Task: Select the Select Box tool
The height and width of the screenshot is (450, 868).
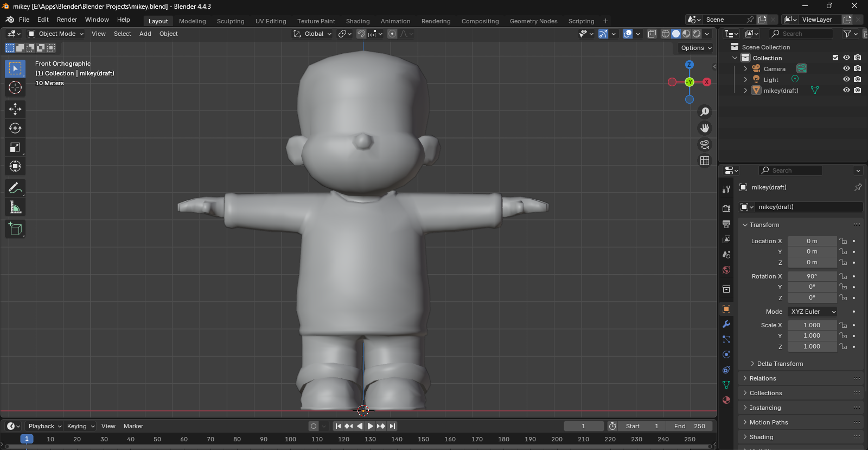Action: pyautogui.click(x=15, y=68)
